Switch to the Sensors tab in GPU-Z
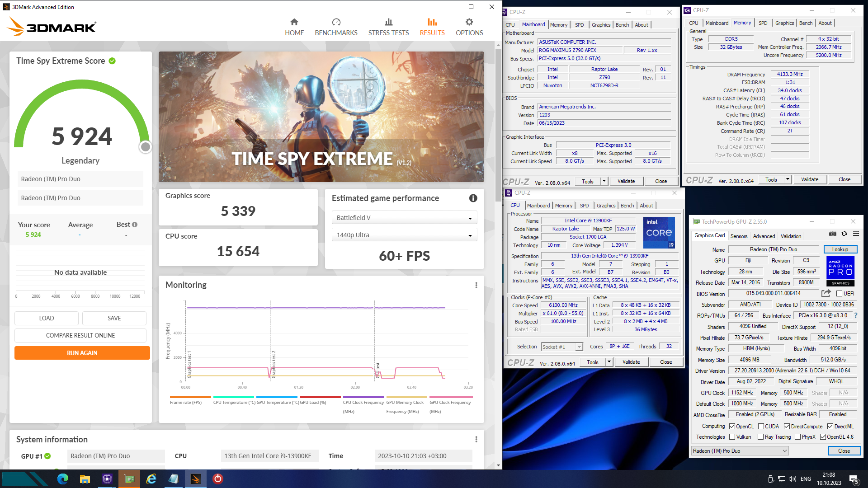Image resolution: width=868 pixels, height=488 pixels. [739, 236]
